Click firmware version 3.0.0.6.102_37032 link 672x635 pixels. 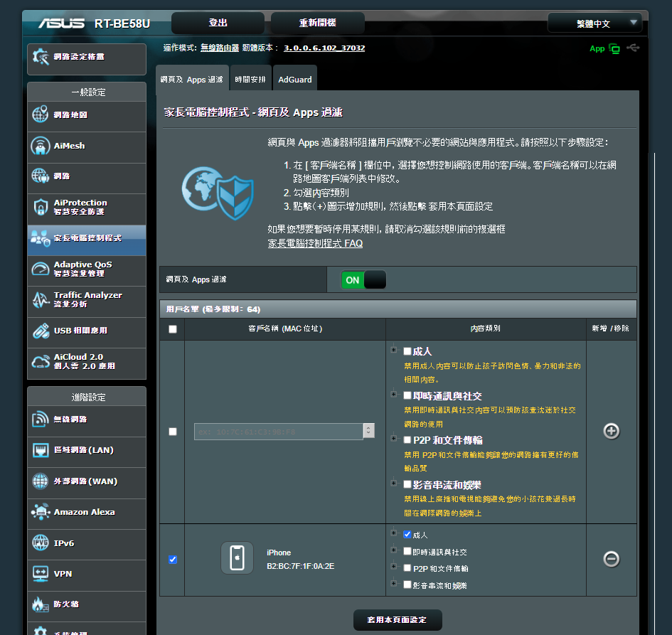[324, 48]
